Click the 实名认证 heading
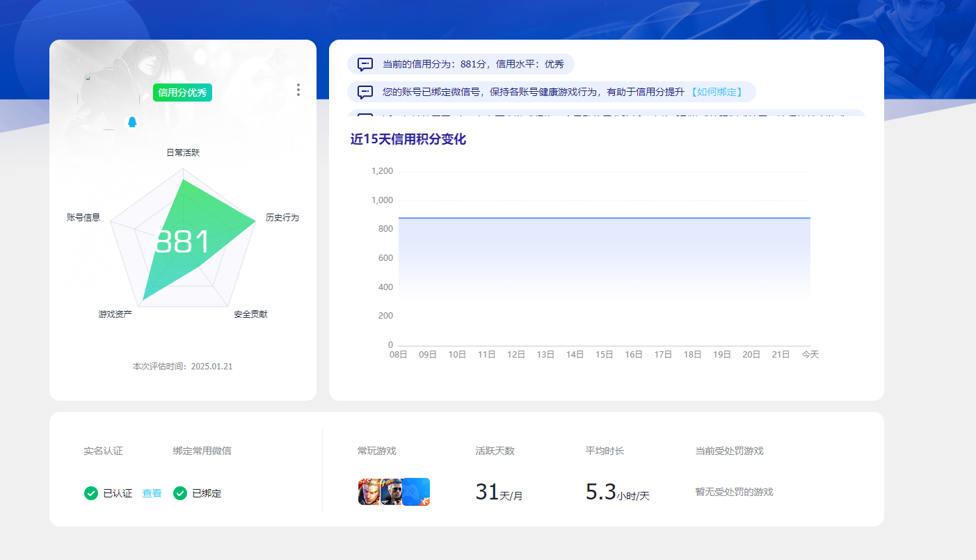The height and width of the screenshot is (560, 976). [104, 451]
